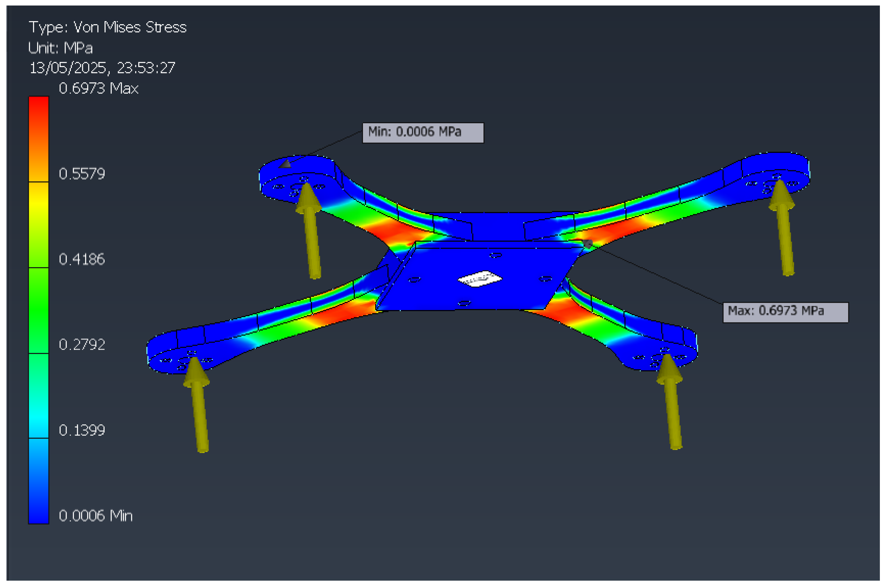Click the 0.4186 legend value
Viewport: 886px width, 588px height.
coord(82,259)
